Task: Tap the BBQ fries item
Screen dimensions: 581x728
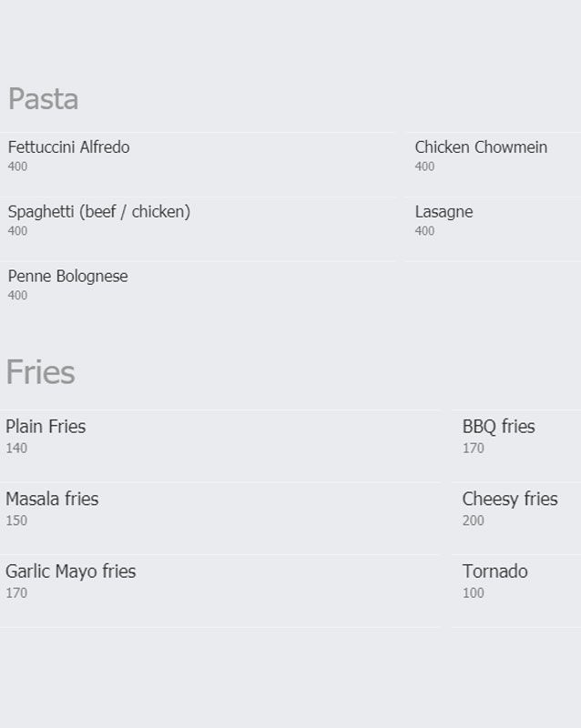Action: pos(498,427)
